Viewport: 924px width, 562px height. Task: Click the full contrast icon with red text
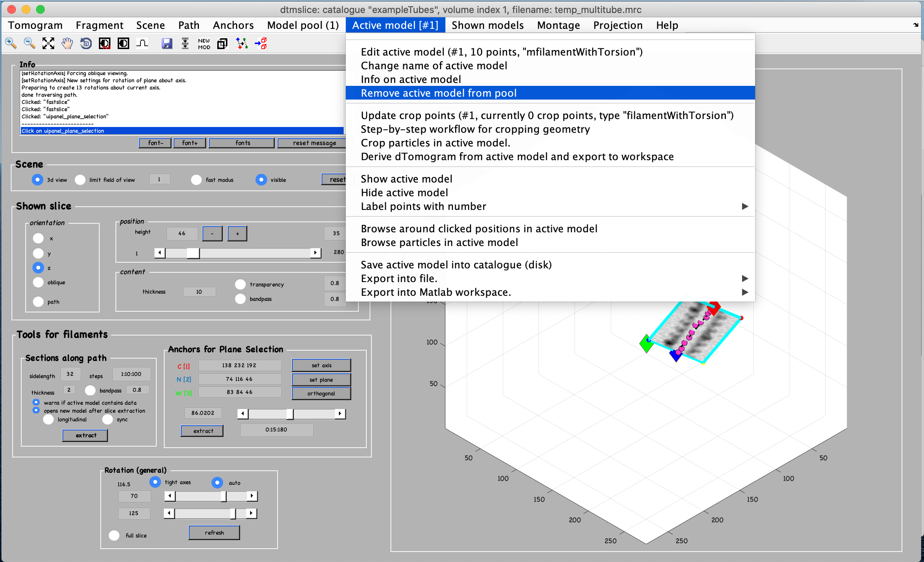(105, 43)
